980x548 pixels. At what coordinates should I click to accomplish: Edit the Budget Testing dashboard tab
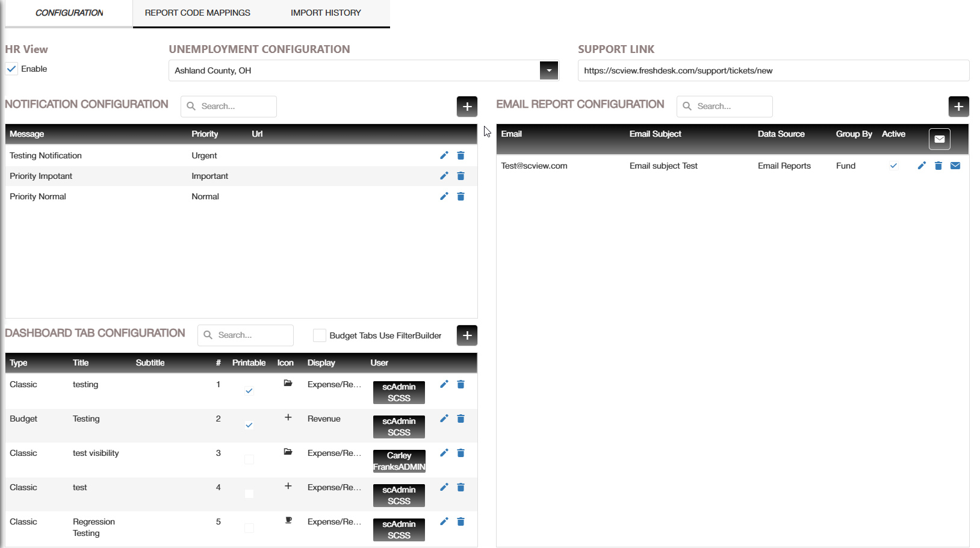tap(444, 419)
